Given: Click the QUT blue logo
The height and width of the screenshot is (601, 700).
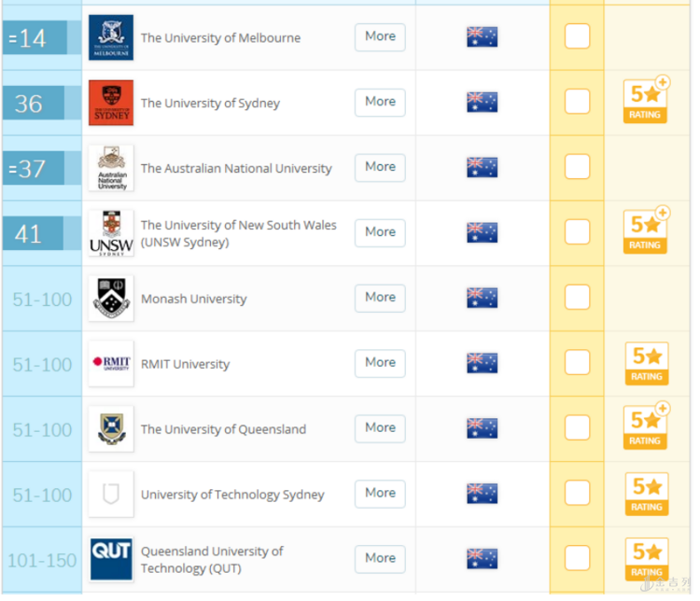Looking at the screenshot, I should pyautogui.click(x=111, y=559).
